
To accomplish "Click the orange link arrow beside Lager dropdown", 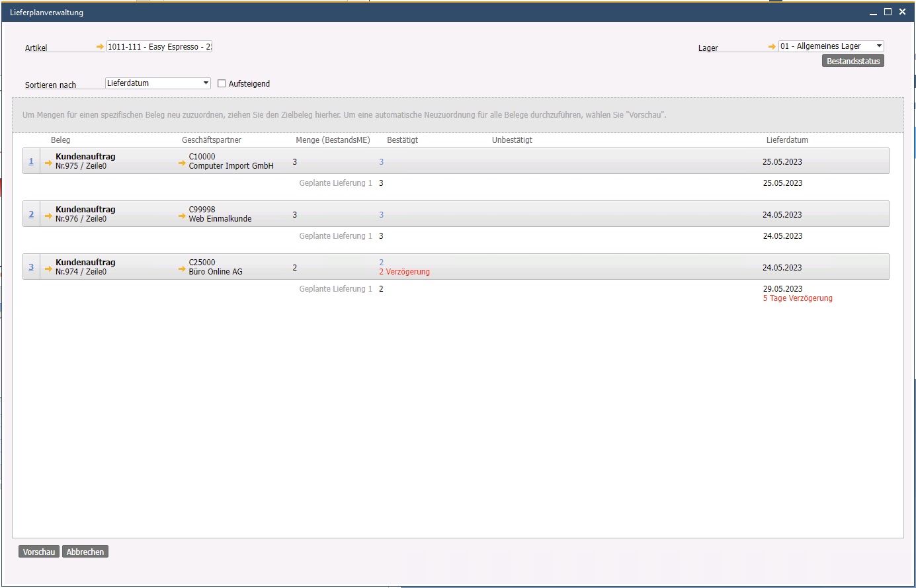I will pos(772,47).
